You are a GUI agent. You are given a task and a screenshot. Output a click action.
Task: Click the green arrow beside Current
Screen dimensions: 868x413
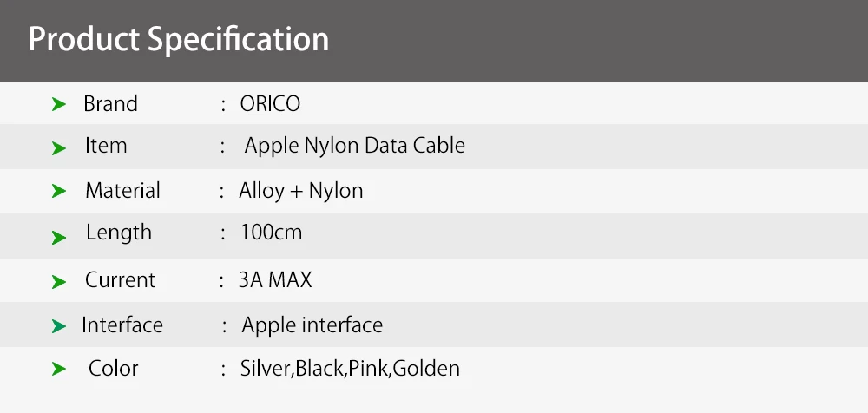(59, 282)
